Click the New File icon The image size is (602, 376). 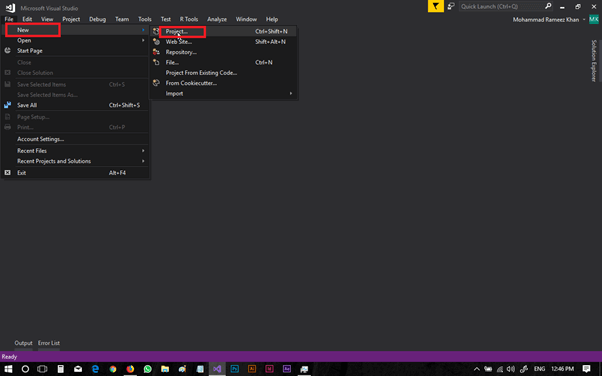pos(156,62)
